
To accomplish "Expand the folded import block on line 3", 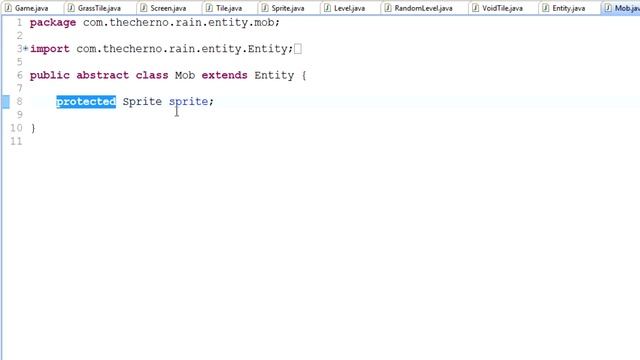I will coord(26,49).
